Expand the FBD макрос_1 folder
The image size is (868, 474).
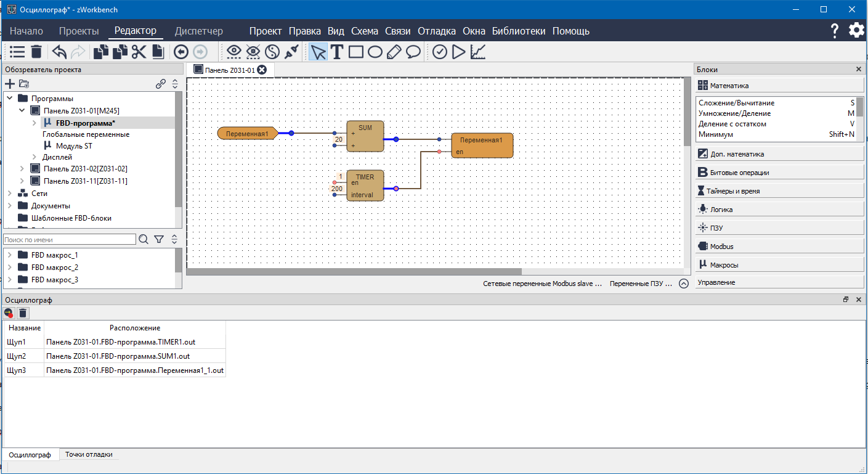[x=10, y=255]
